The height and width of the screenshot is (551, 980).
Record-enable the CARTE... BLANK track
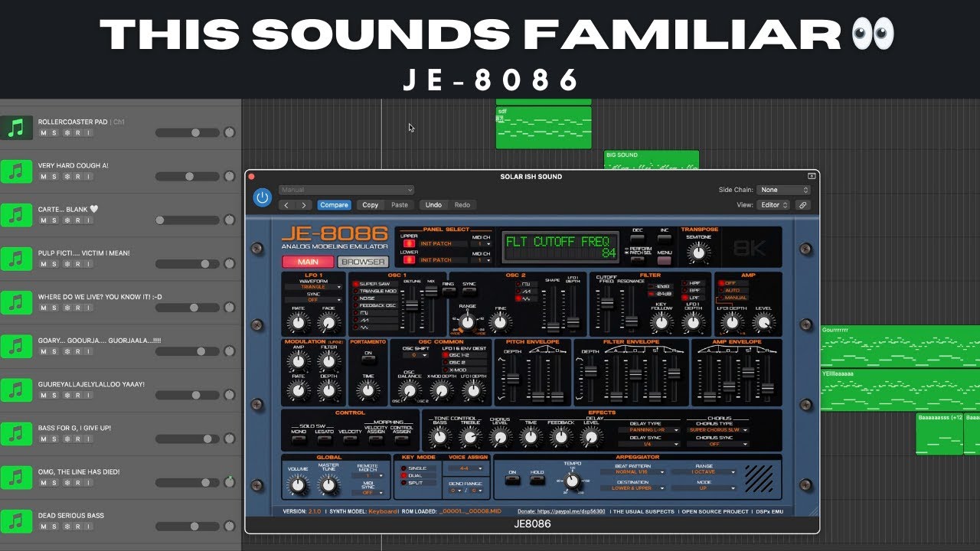pos(77,220)
